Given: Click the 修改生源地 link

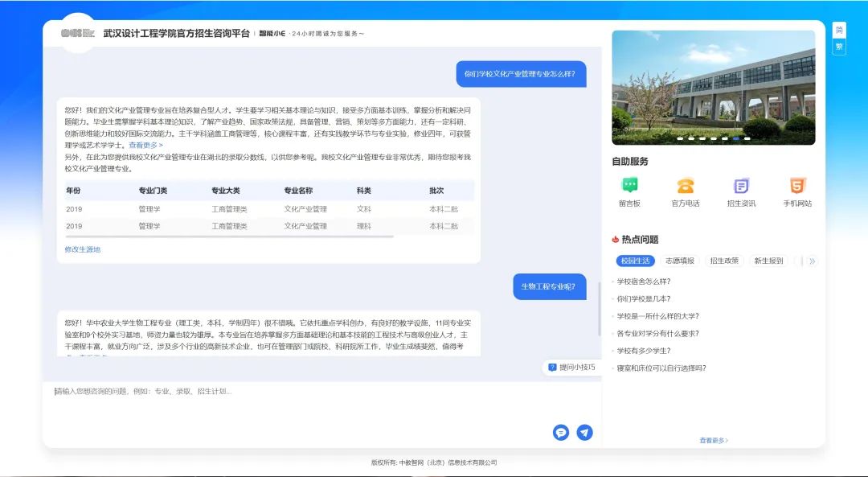Looking at the screenshot, I should click(83, 249).
